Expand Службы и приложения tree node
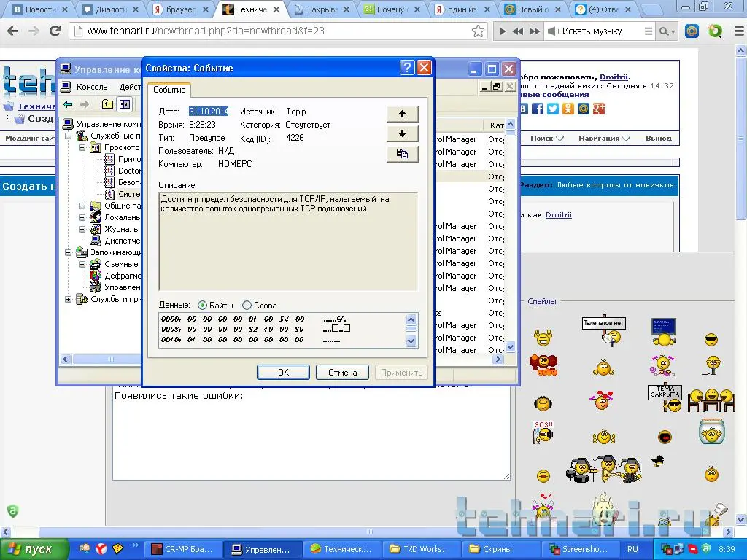 tap(68, 300)
